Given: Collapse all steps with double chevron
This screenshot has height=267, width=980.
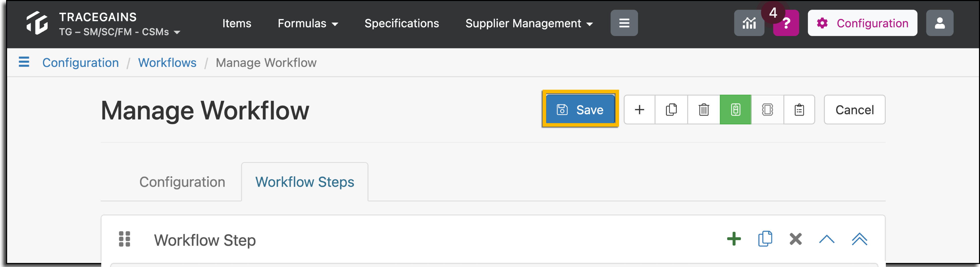Looking at the screenshot, I should point(860,239).
